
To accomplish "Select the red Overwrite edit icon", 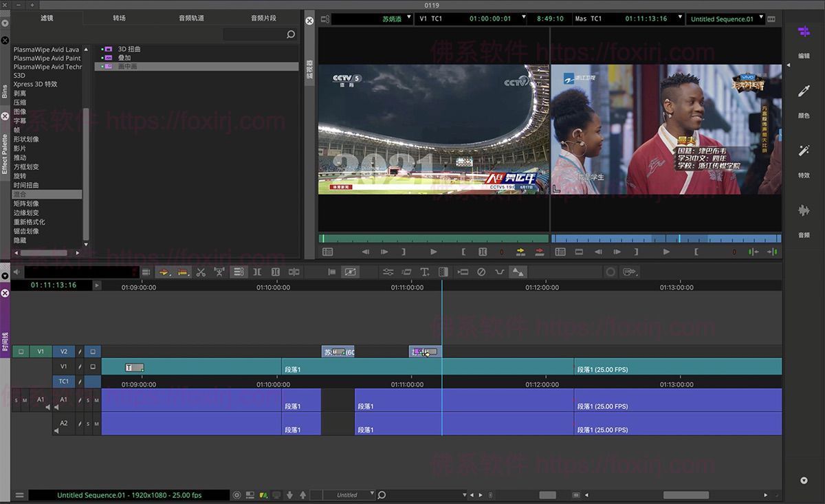I will [x=183, y=272].
